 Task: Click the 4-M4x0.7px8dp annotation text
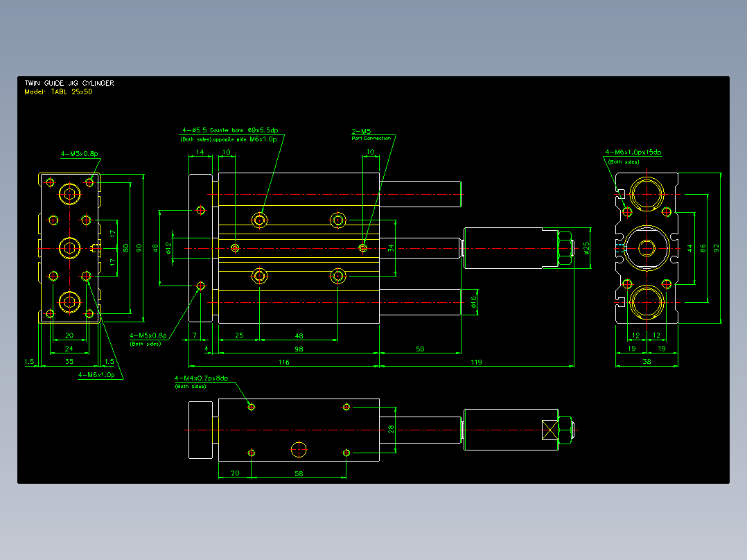[x=202, y=378]
